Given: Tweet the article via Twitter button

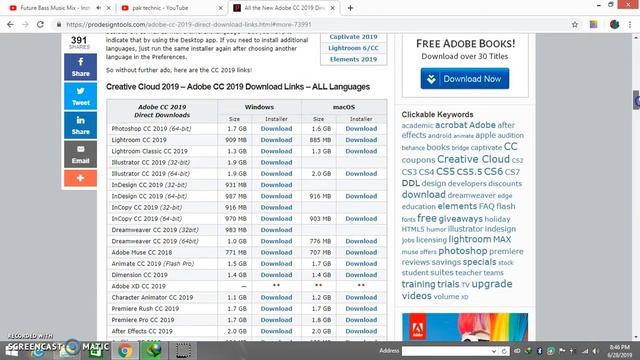Looking at the screenshot, I should [80, 96].
